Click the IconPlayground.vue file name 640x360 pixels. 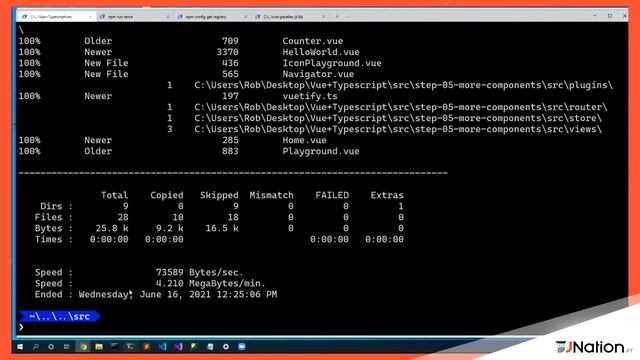pos(332,63)
